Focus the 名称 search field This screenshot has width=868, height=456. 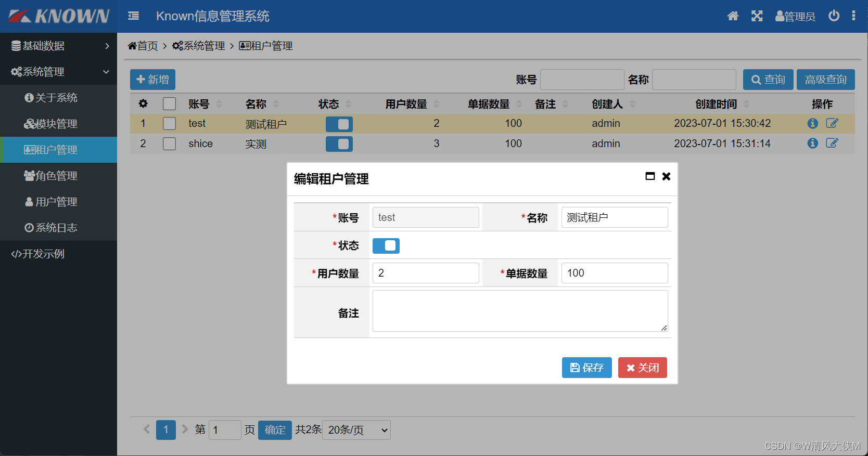[x=694, y=80]
